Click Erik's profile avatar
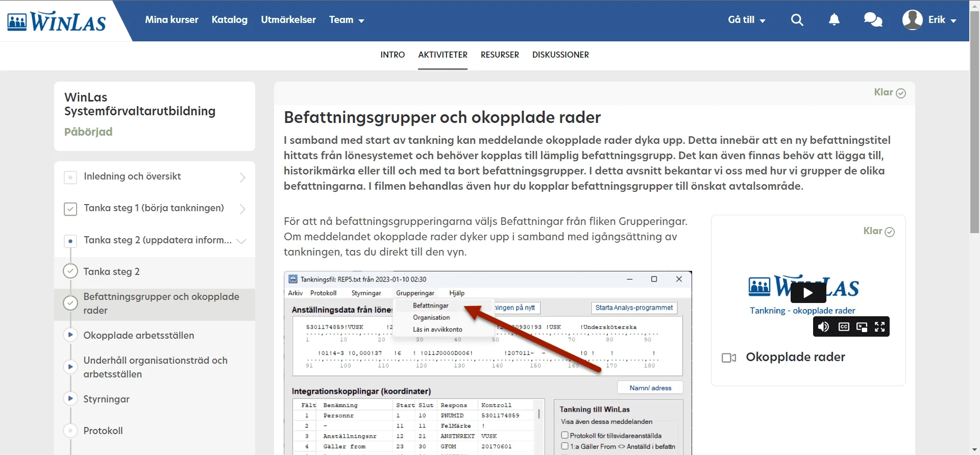The width and height of the screenshot is (980, 455). pyautogui.click(x=912, y=20)
